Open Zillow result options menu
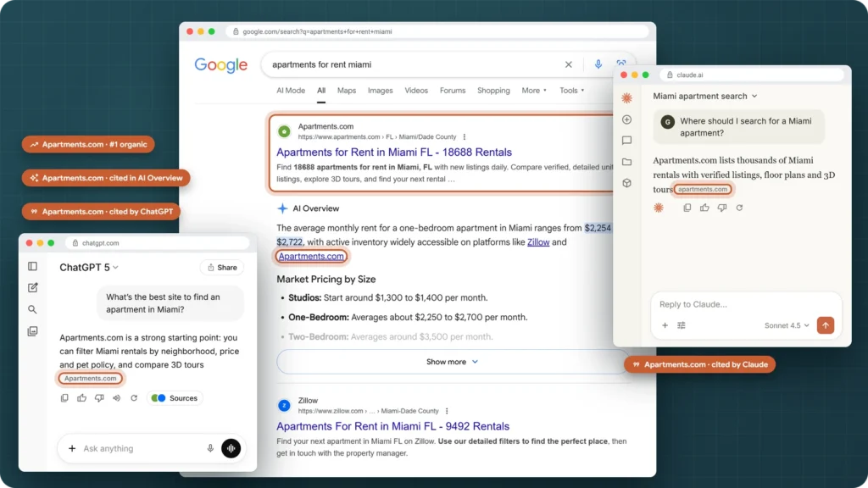 [447, 411]
